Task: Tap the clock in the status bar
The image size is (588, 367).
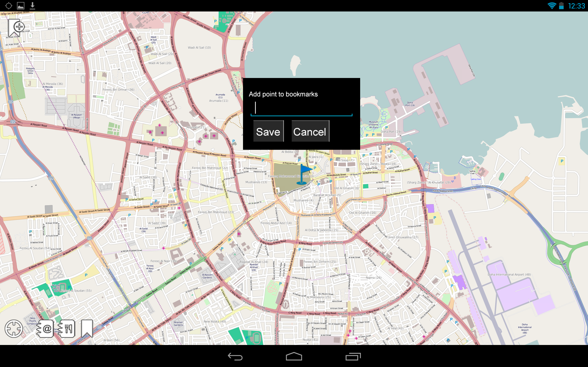Action: pos(576,5)
